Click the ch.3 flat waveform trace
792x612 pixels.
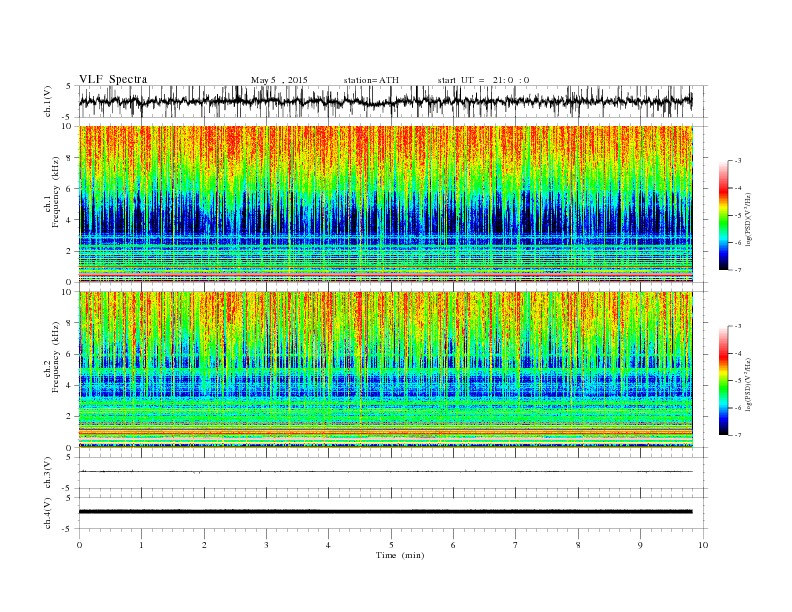385,471
